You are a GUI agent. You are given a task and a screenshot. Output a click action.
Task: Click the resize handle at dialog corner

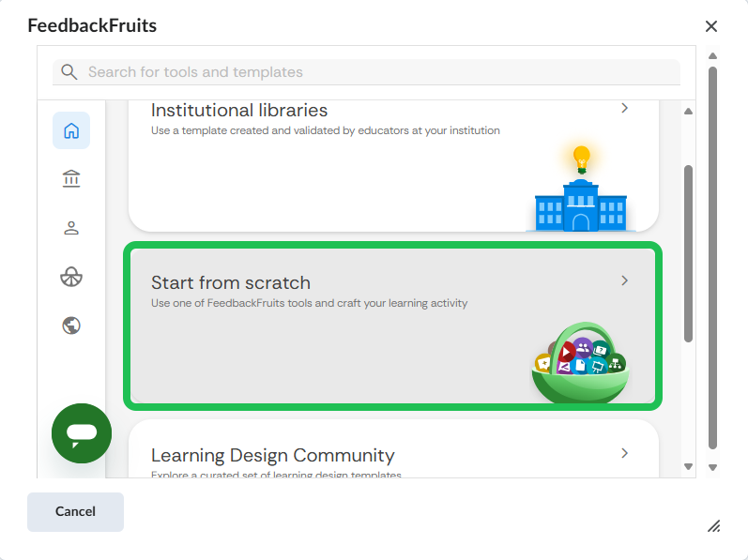point(713,525)
